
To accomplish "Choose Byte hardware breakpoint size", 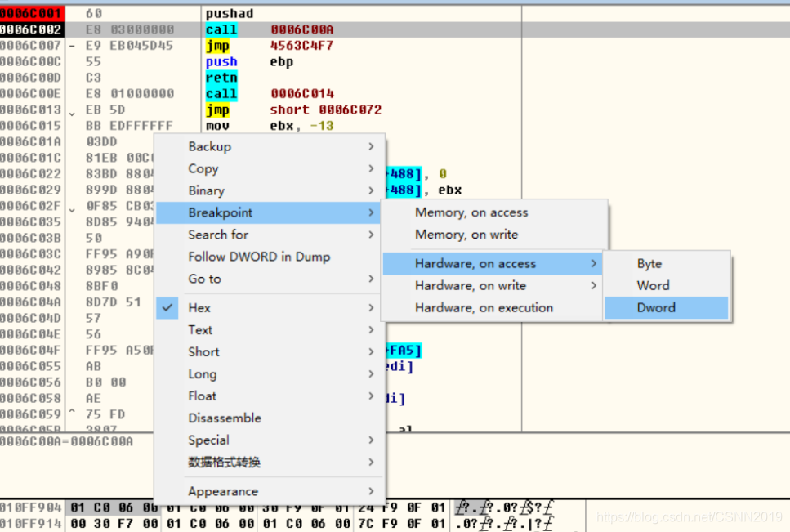I will tap(667, 264).
